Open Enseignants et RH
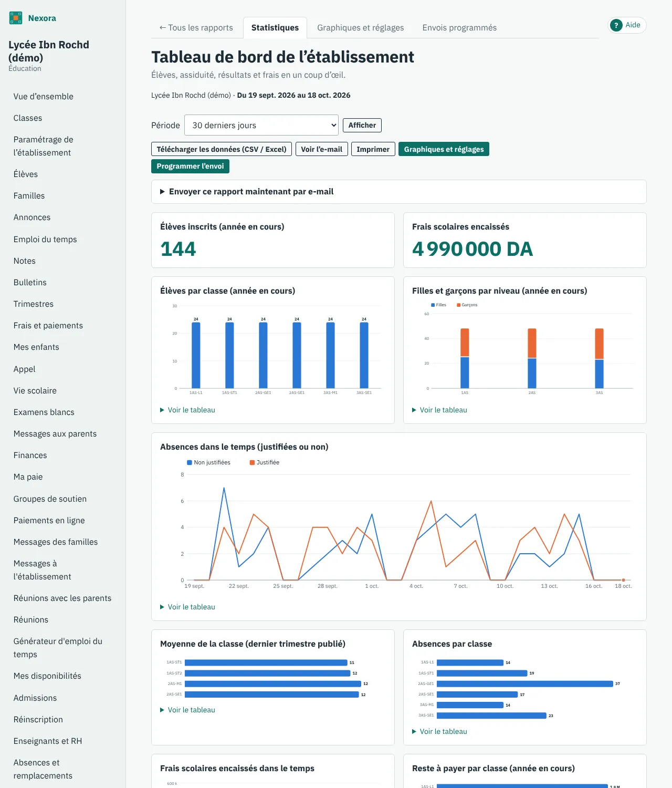 coord(48,741)
